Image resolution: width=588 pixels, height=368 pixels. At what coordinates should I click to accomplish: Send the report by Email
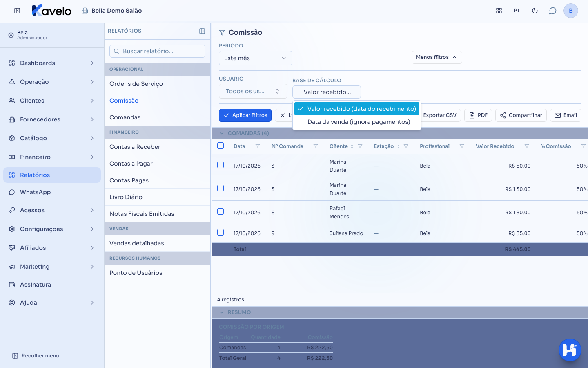(566, 115)
